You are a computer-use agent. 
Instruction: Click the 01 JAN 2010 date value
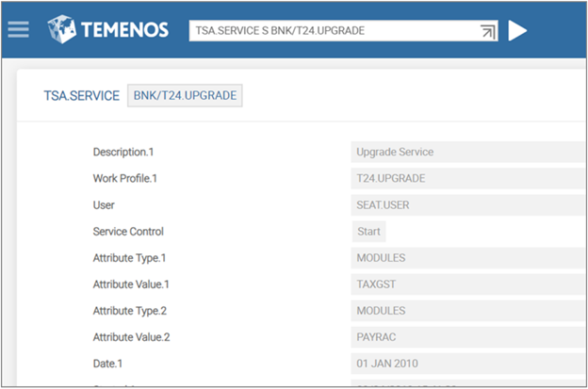387,363
